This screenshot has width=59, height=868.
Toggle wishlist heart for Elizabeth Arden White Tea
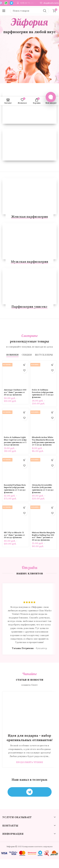point(52,418)
